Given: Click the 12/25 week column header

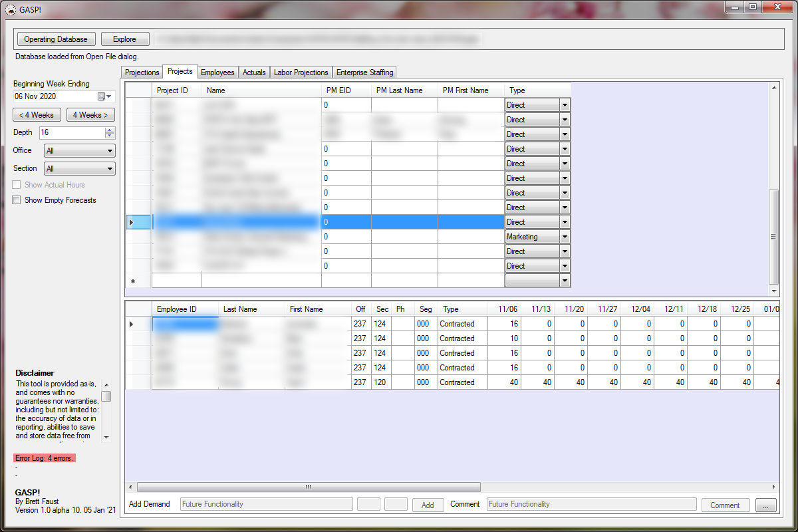Looking at the screenshot, I should click(x=737, y=309).
